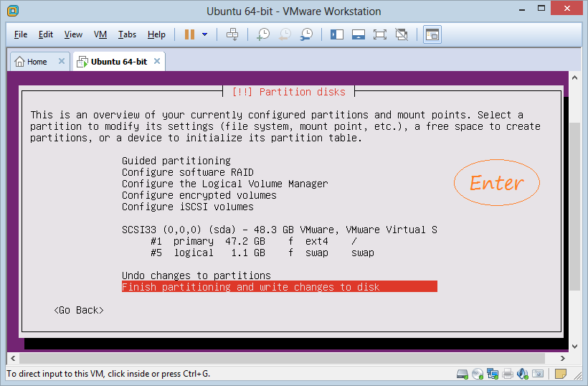Click the vertical scrollbar up arrow
The height and width of the screenshot is (386, 588).
click(x=574, y=77)
